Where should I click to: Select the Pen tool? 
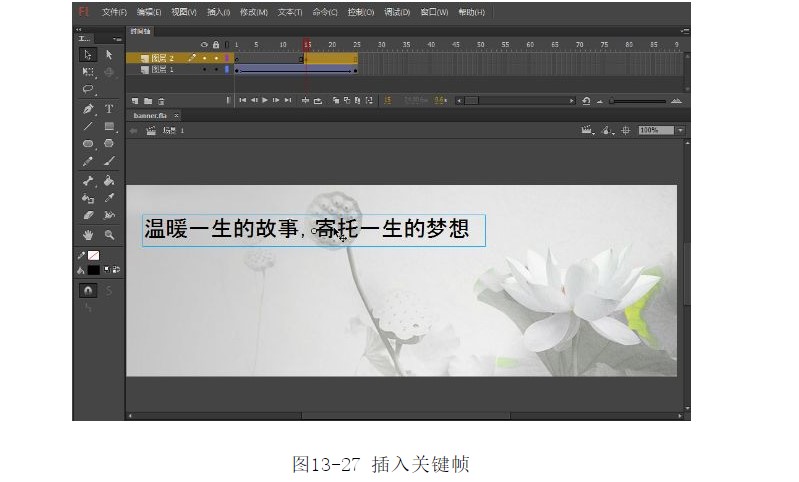point(88,108)
